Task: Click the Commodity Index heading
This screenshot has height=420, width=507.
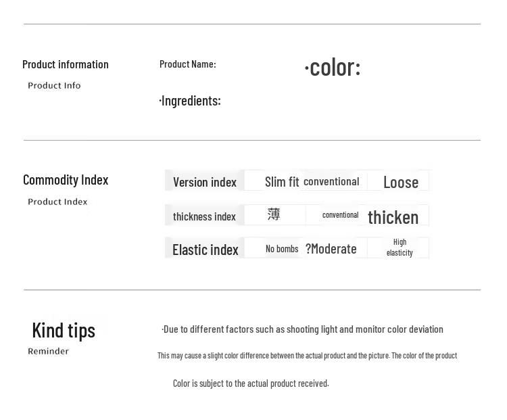Action: 66,180
